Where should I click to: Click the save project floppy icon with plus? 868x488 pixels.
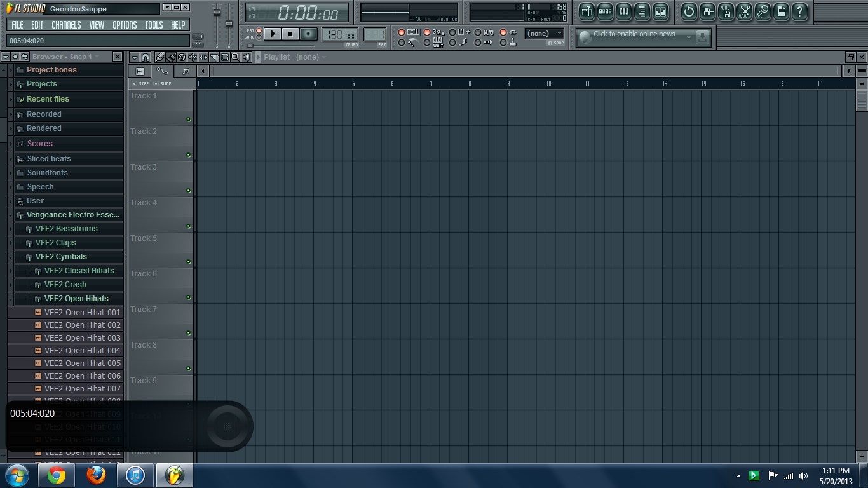point(707,11)
